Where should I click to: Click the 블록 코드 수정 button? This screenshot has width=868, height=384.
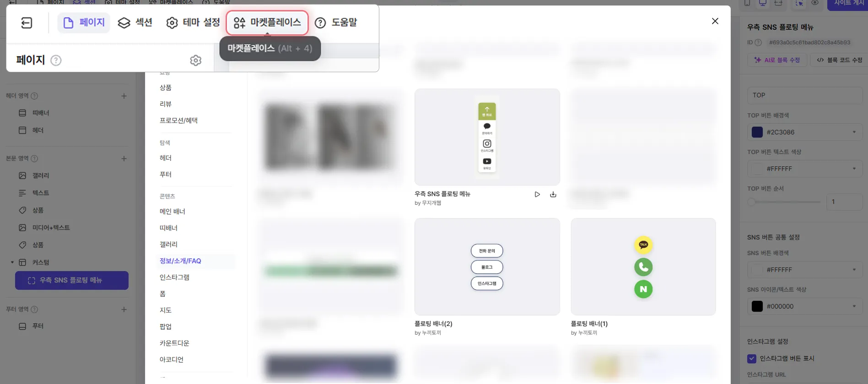pyautogui.click(x=839, y=60)
